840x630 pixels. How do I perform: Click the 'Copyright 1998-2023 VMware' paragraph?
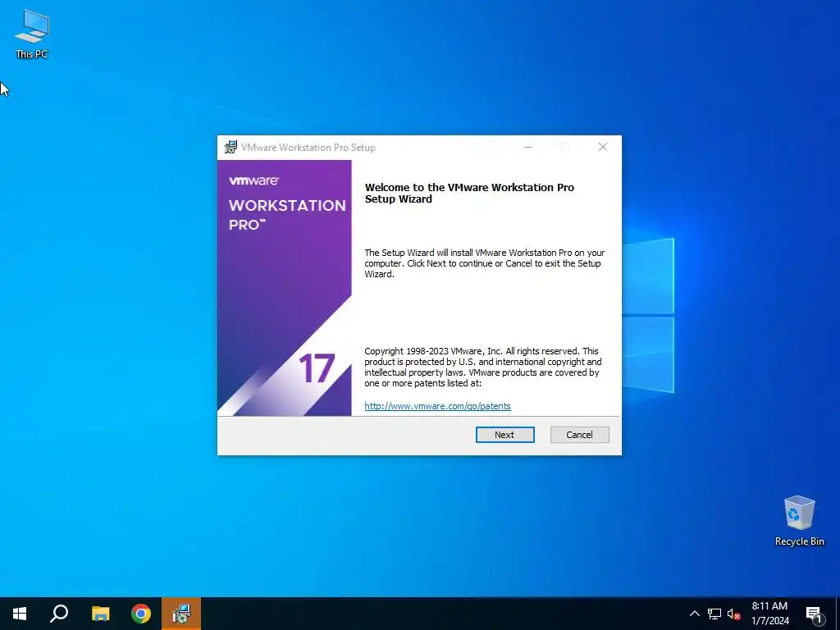coord(482,367)
